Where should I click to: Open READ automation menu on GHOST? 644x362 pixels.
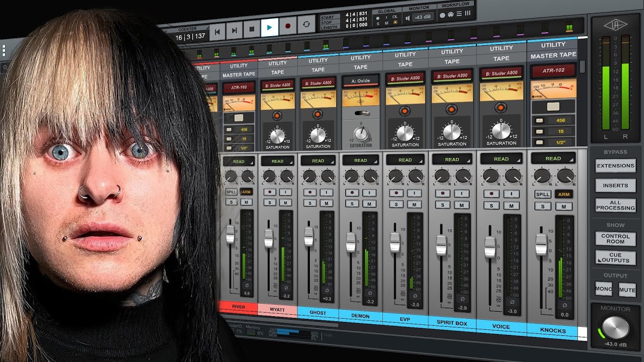click(x=318, y=161)
